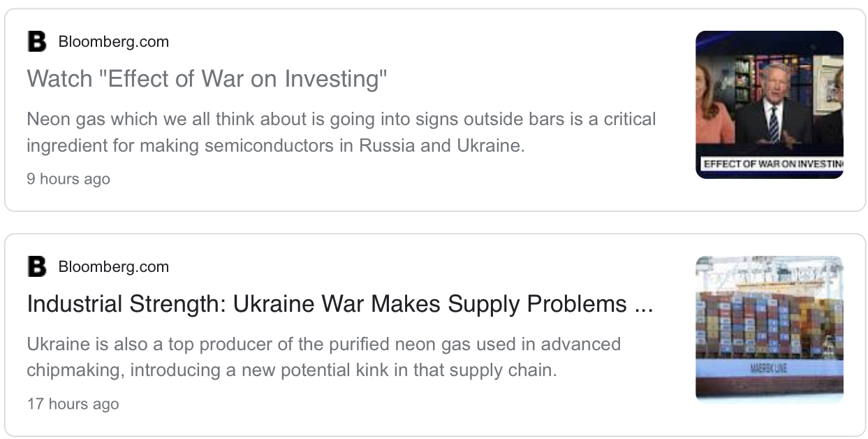868x439 pixels.
Task: Click the Bloomberg.com source label above the Watch headline
Action: point(113,42)
